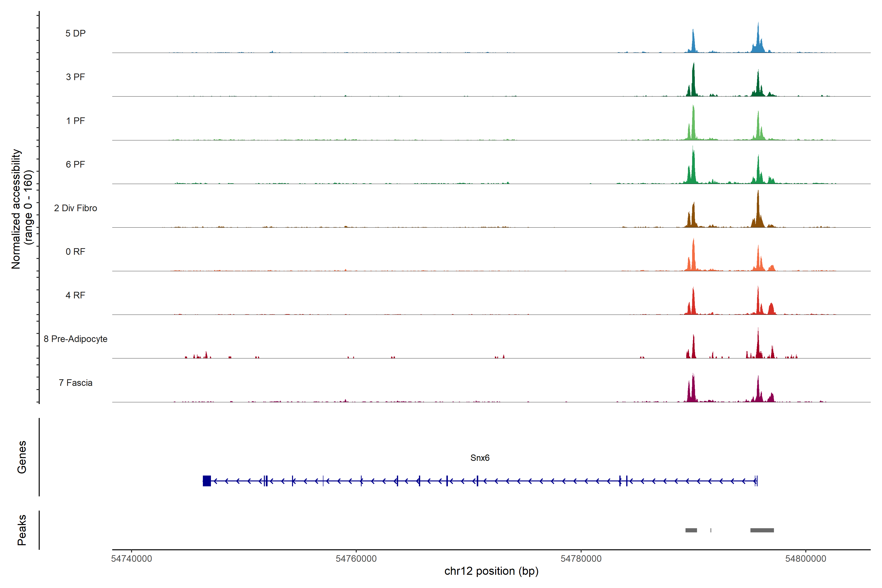The image size is (882, 588).
Task: Click the 3 PF track label
Action: pyautogui.click(x=75, y=77)
